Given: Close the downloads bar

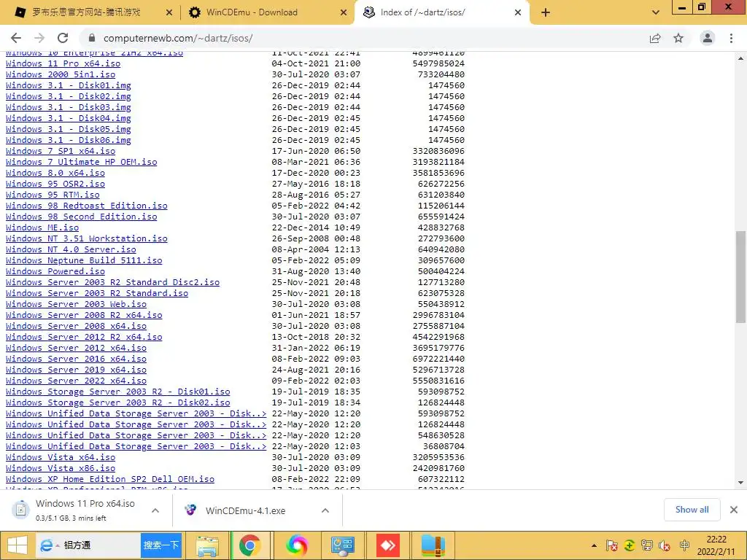Looking at the screenshot, I should 734,510.
